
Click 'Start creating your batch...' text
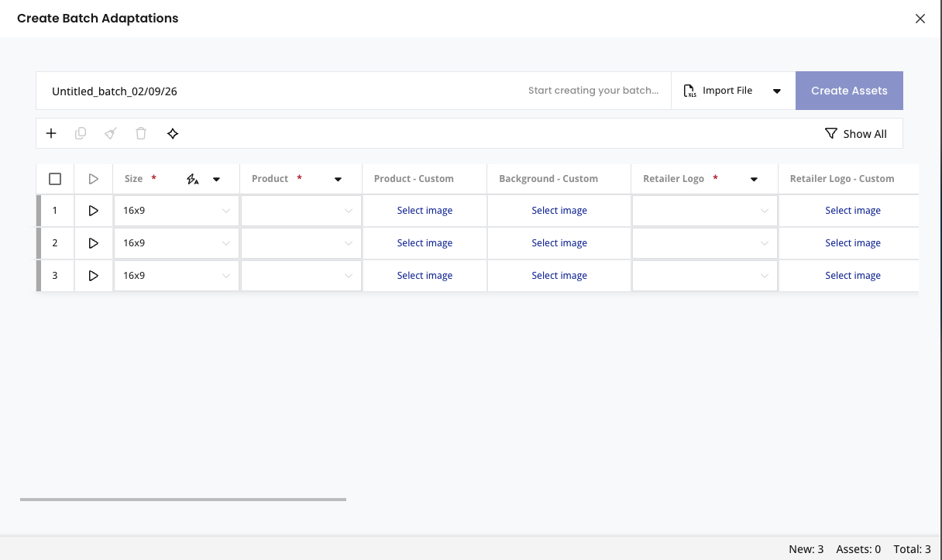pyautogui.click(x=593, y=91)
